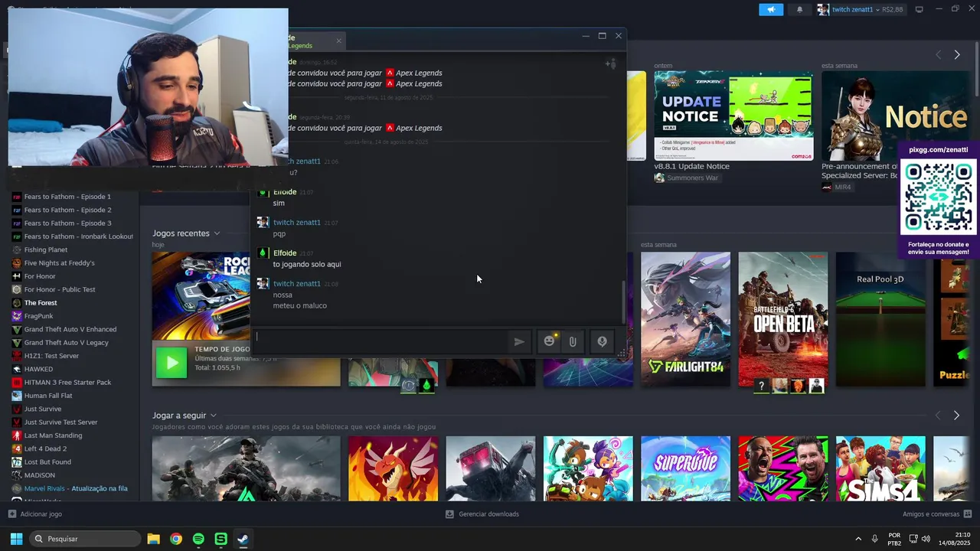980x551 pixels.
Task: Play Rocket League with green play button
Action: (171, 363)
